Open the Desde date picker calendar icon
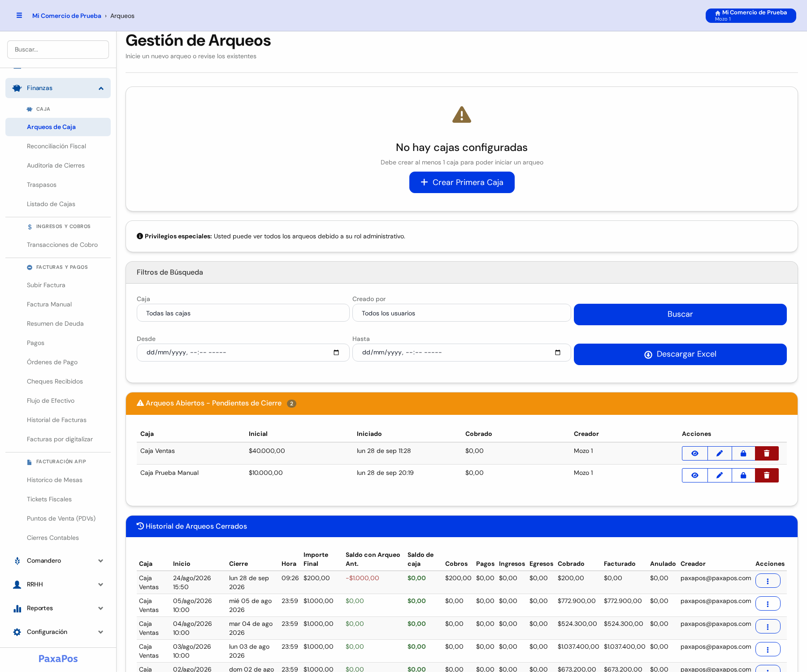 (x=336, y=353)
